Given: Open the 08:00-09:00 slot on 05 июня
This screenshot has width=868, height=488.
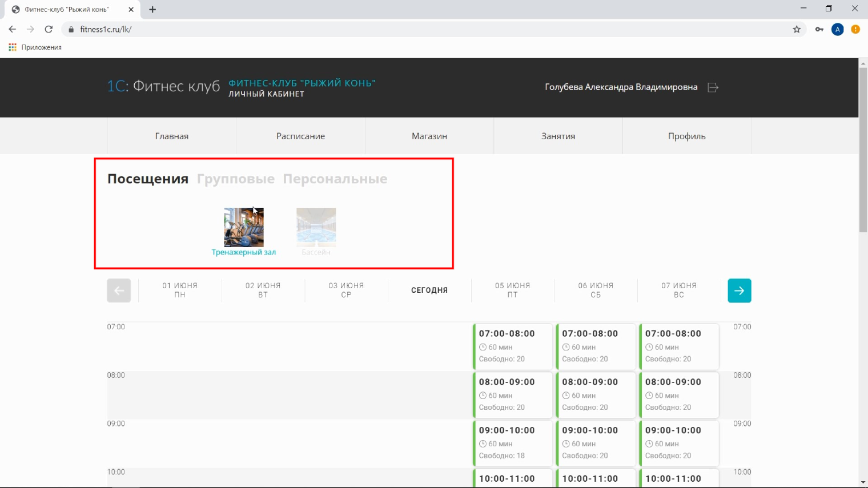Looking at the screenshot, I should coord(513,395).
